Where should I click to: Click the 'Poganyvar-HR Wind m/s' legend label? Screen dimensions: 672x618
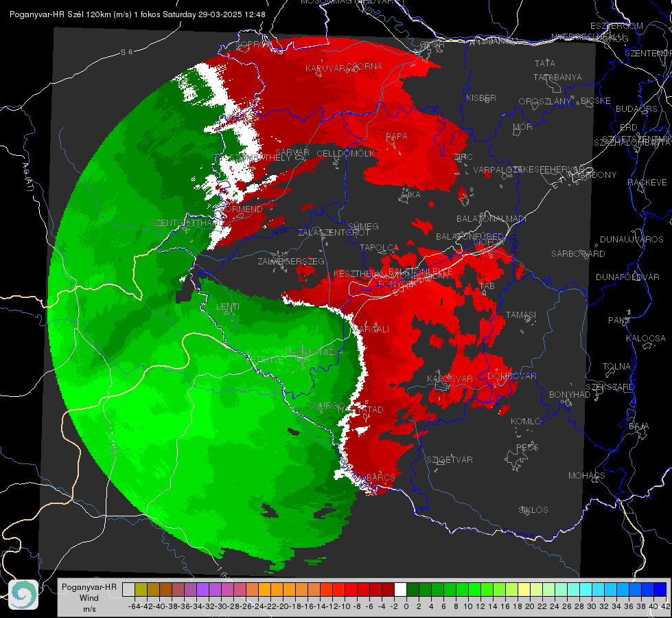pyautogui.click(x=89, y=598)
